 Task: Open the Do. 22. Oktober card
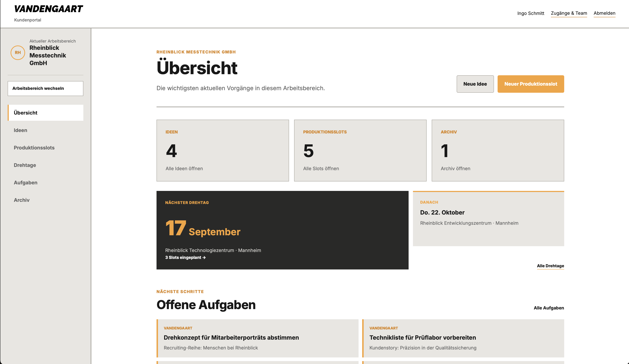coord(488,219)
